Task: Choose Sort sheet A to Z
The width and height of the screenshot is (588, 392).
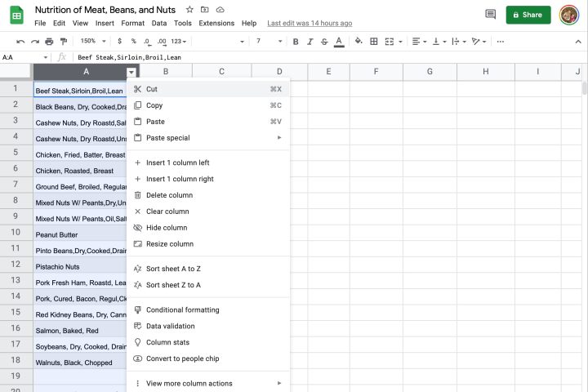Action: [208, 269]
